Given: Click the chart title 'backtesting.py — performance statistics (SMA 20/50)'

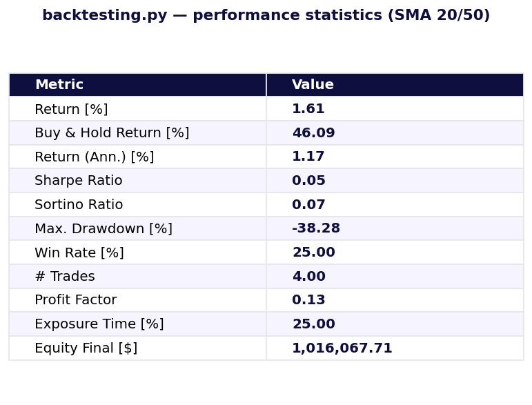Looking at the screenshot, I should [x=266, y=15].
